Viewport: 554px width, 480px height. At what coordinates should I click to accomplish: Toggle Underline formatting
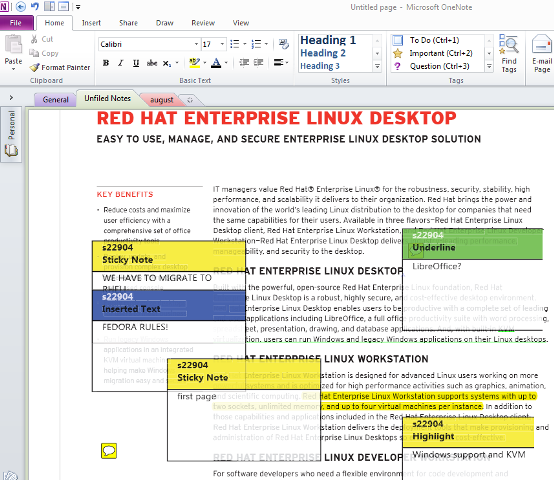[x=136, y=63]
